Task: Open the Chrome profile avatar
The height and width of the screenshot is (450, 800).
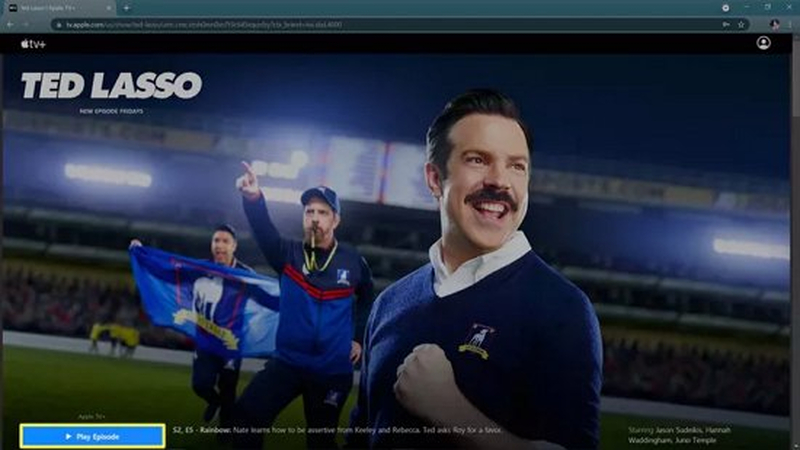Action: tap(774, 24)
